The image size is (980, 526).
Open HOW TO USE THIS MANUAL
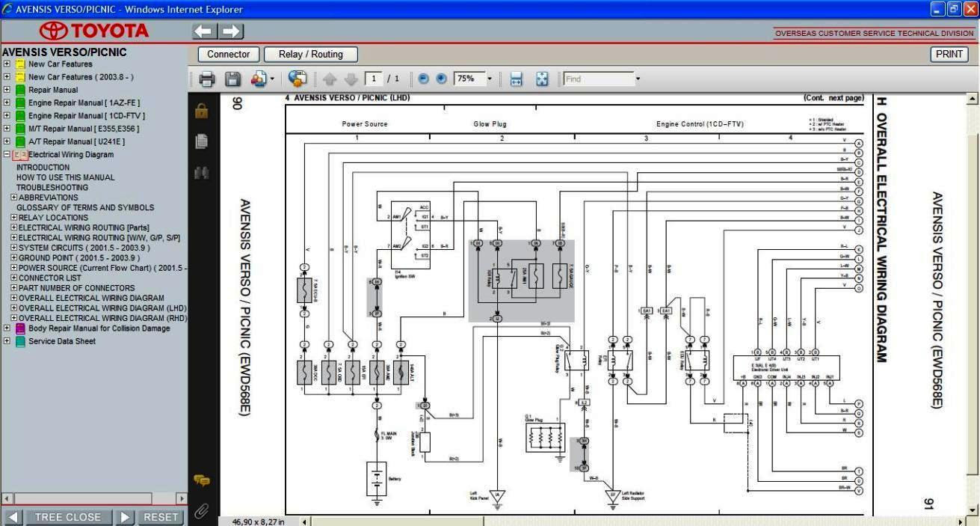tap(66, 177)
